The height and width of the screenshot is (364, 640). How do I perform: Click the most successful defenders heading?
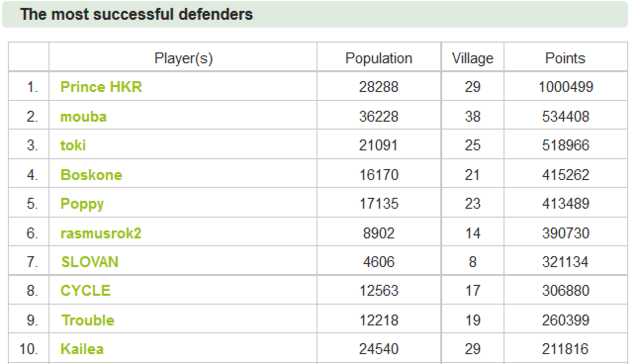tap(136, 14)
